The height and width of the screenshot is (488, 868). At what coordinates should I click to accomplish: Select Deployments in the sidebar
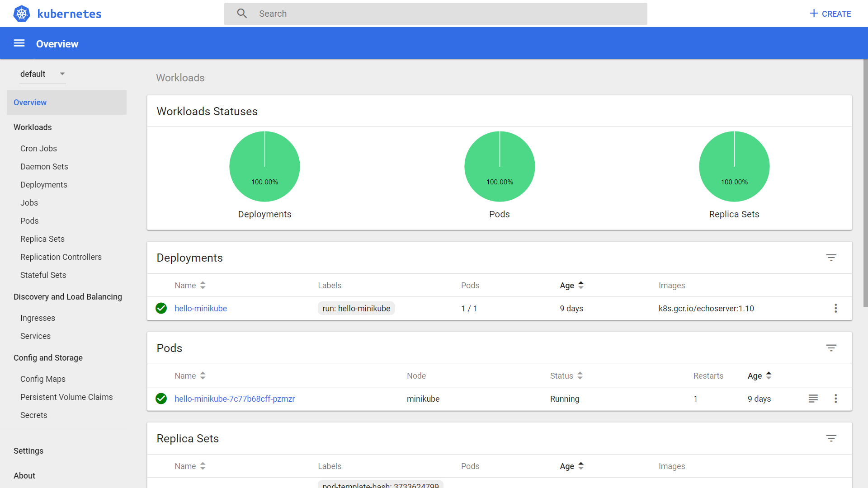click(43, 185)
